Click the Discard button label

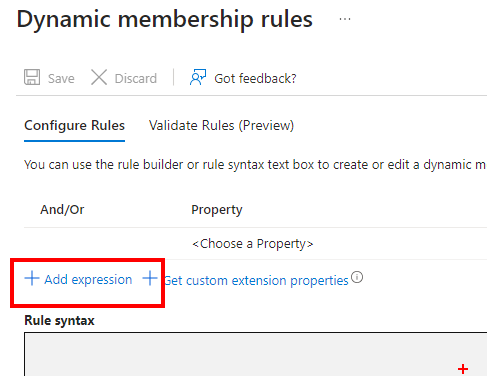tap(135, 79)
